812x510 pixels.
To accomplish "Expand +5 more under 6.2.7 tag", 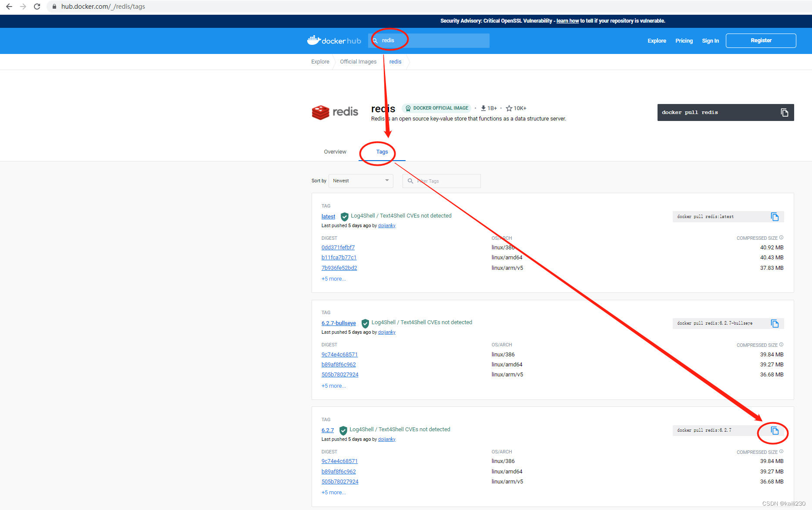I will (x=333, y=493).
